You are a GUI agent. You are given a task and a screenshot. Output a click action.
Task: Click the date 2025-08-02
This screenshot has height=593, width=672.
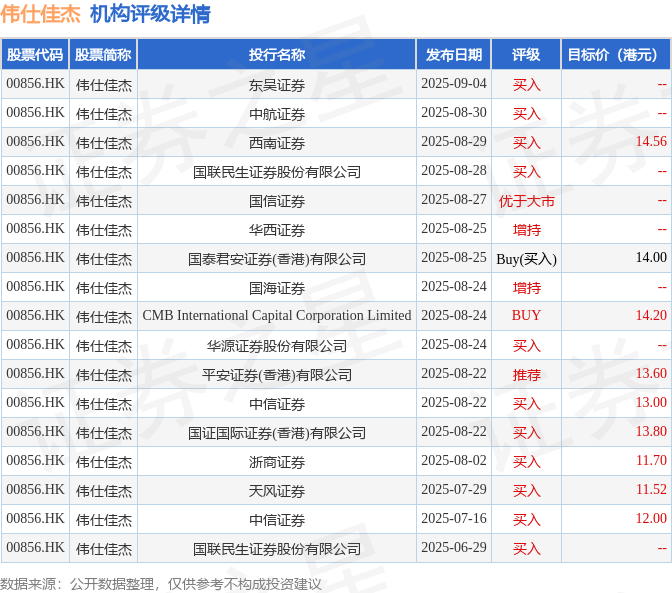tap(454, 460)
